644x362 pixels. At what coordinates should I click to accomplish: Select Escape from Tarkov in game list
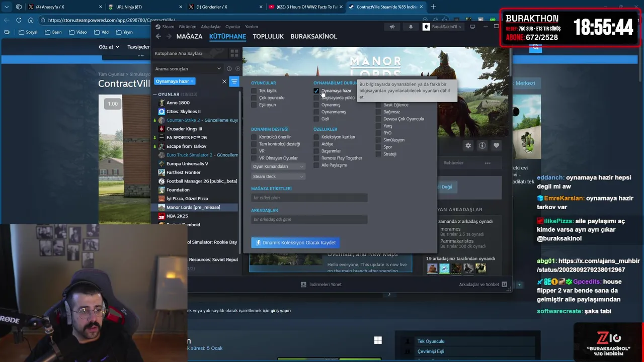coord(186,146)
